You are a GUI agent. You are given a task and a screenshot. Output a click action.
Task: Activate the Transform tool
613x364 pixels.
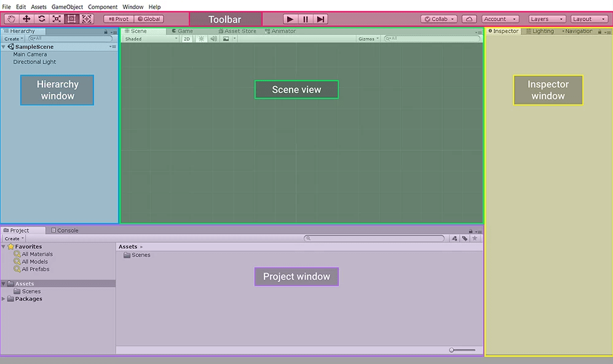[x=87, y=18]
